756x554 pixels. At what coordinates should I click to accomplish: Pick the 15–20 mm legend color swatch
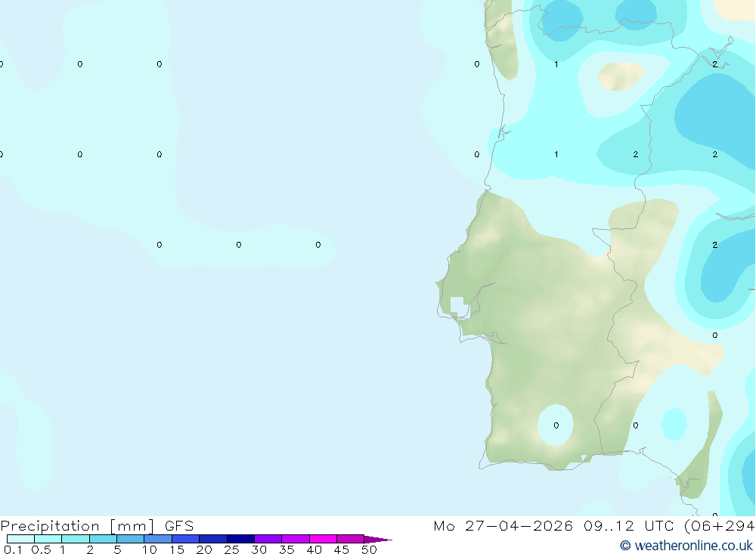(x=186, y=539)
